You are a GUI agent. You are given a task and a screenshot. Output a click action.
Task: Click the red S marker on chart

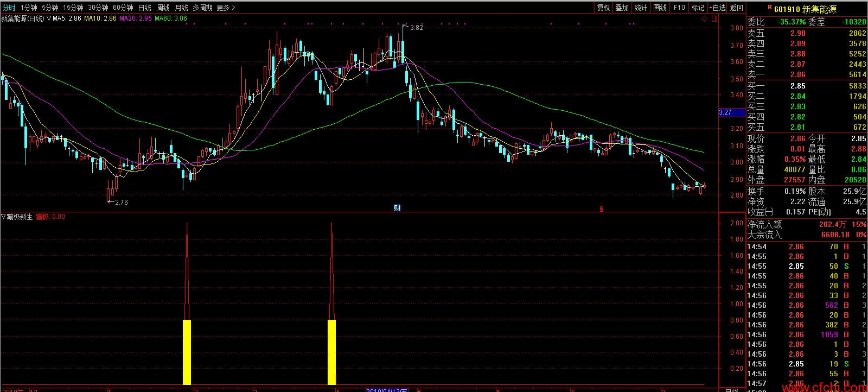601,208
